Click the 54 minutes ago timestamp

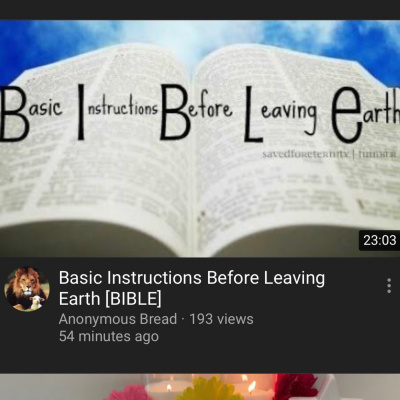coord(109,336)
